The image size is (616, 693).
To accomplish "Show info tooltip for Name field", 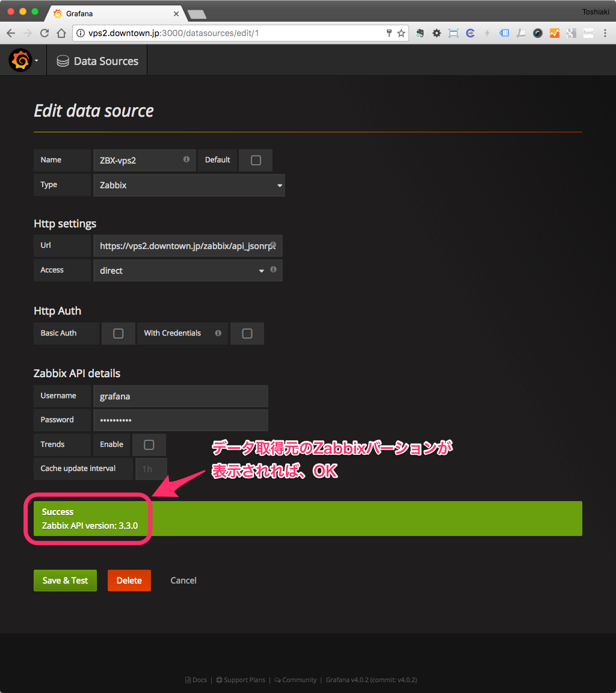I will (186, 159).
